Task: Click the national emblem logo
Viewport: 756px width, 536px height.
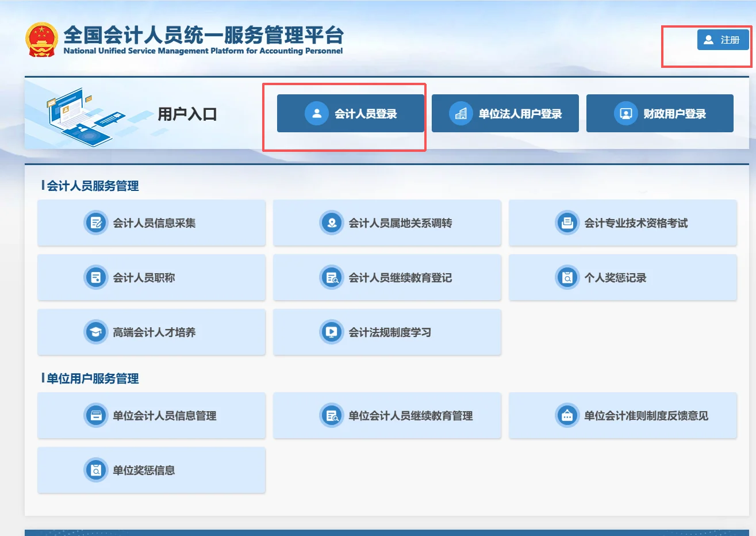Action: tap(41, 40)
